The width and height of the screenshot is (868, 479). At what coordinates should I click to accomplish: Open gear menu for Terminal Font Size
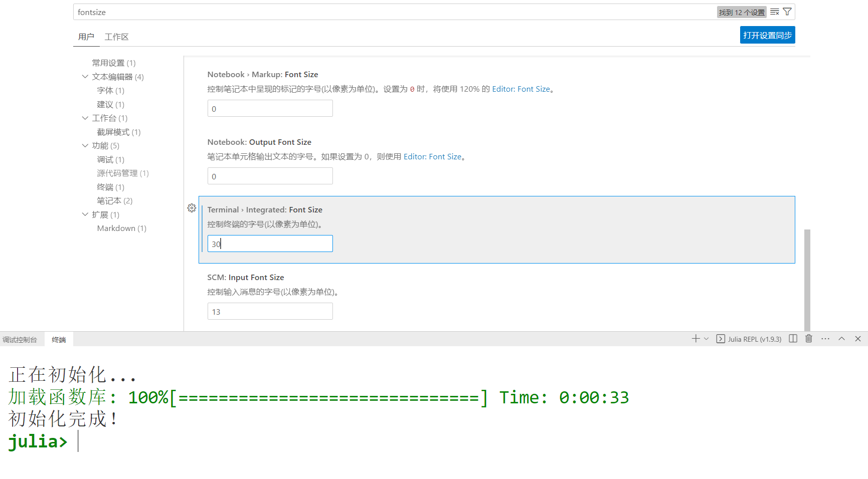[x=192, y=208]
